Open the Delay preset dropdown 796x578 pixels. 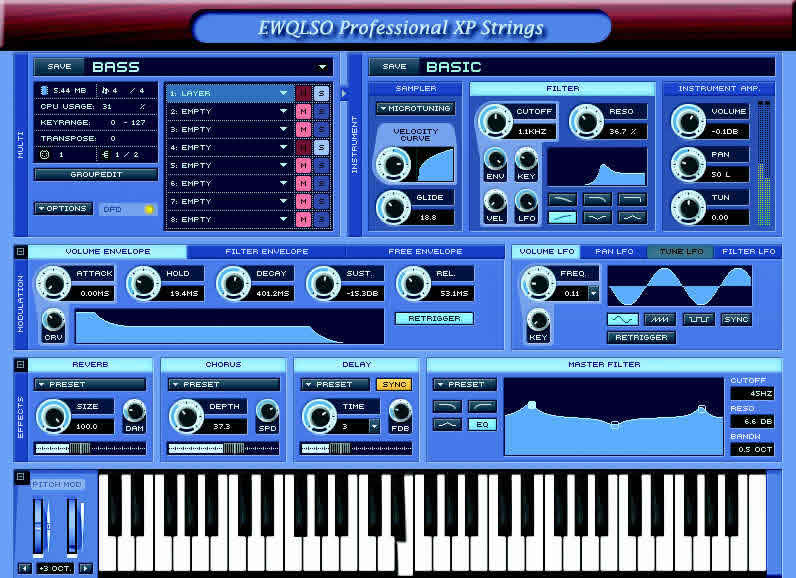(x=335, y=385)
